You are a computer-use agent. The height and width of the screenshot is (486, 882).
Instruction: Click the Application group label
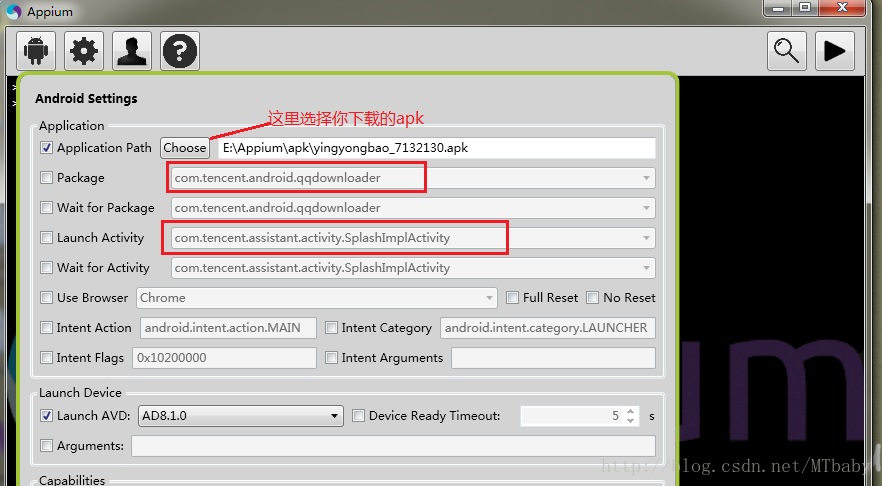[71, 125]
